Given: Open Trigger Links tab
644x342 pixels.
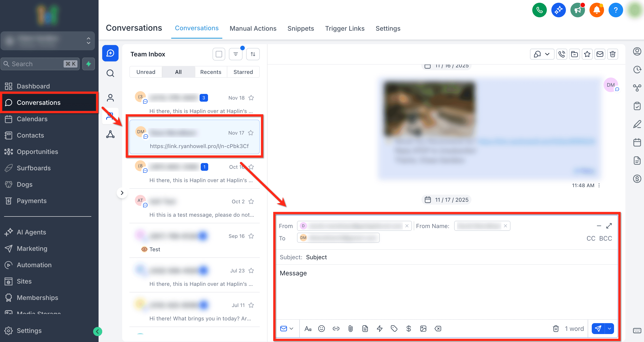Looking at the screenshot, I should [345, 28].
